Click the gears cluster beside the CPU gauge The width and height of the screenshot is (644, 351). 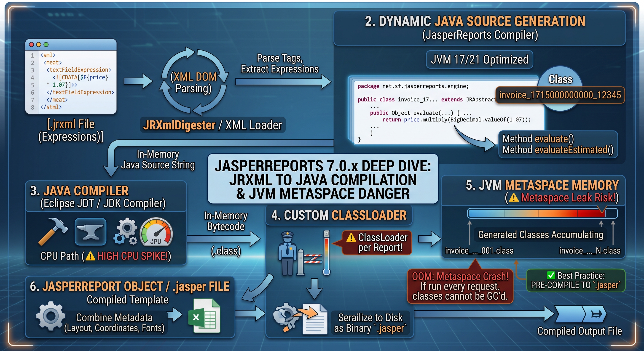tap(126, 231)
